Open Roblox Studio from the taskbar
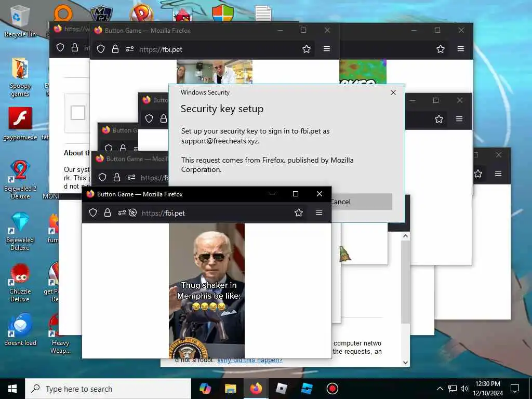The image size is (532, 399). coord(307,389)
